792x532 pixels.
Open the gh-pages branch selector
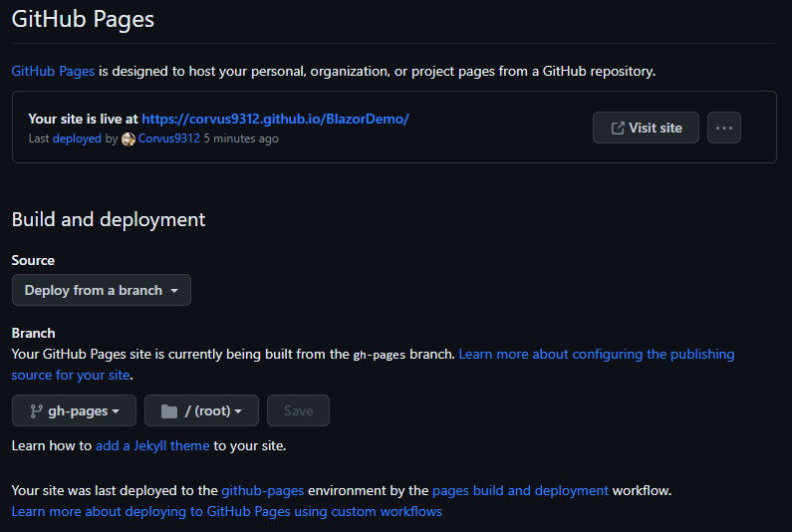(x=75, y=410)
